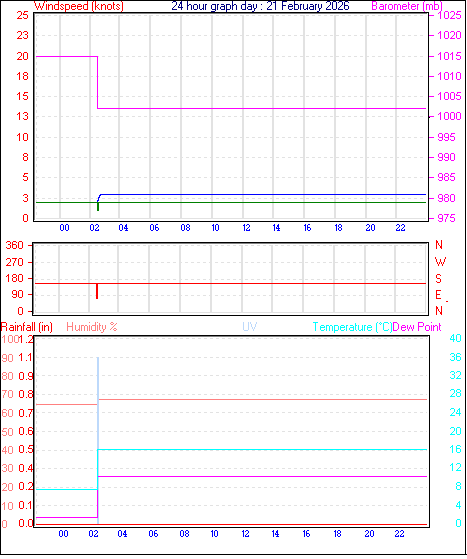Click the 80 humidity axis value
Viewport: 467px width, 559px height.
tap(7, 376)
